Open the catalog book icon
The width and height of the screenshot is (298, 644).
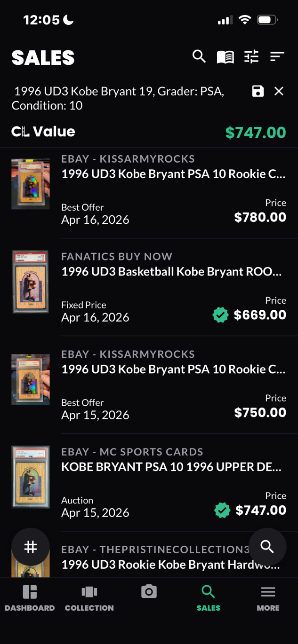225,57
